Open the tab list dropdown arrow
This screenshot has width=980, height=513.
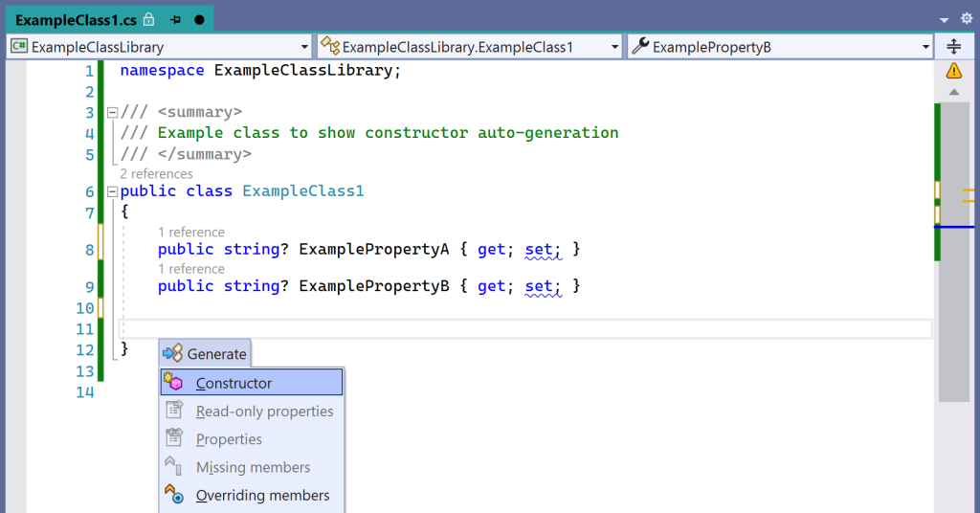pyautogui.click(x=944, y=20)
